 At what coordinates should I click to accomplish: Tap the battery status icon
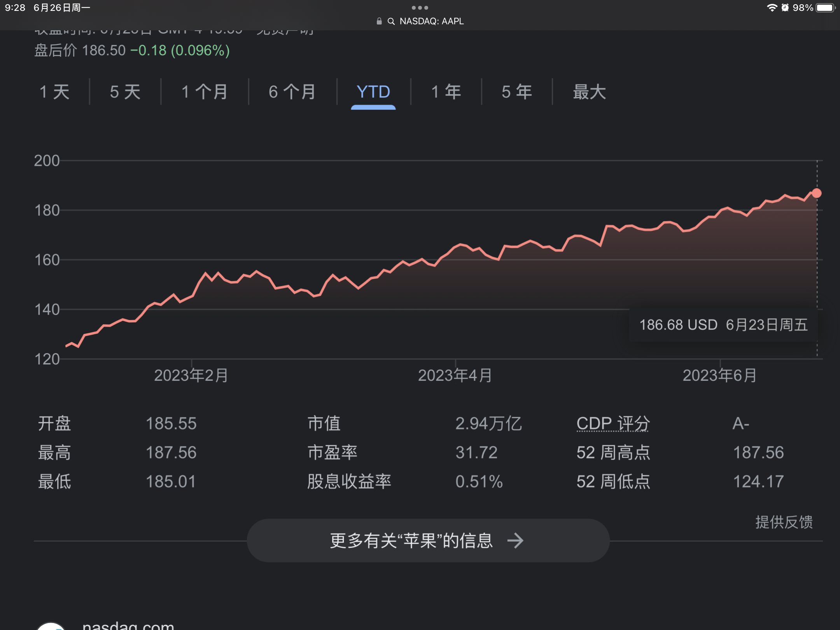click(x=825, y=8)
